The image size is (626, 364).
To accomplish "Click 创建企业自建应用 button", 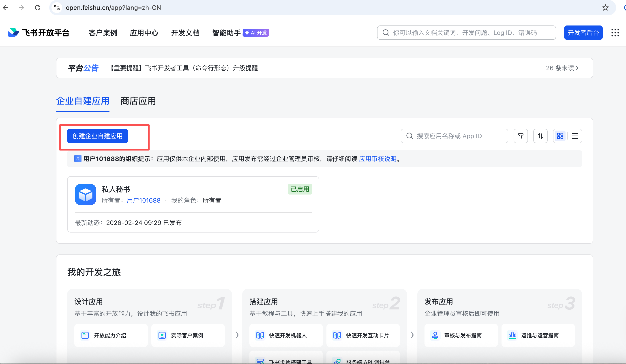I will click(x=97, y=136).
